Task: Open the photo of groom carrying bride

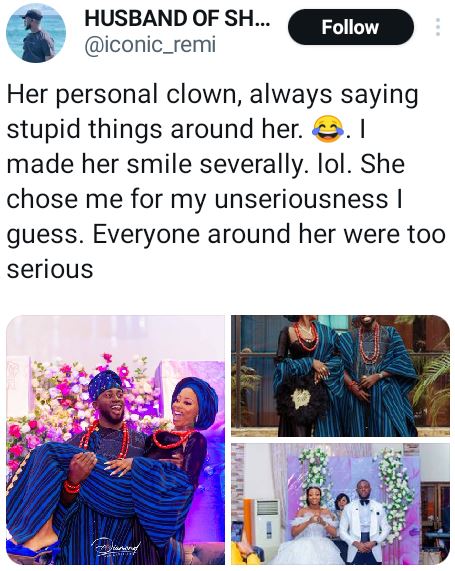Action: point(115,440)
